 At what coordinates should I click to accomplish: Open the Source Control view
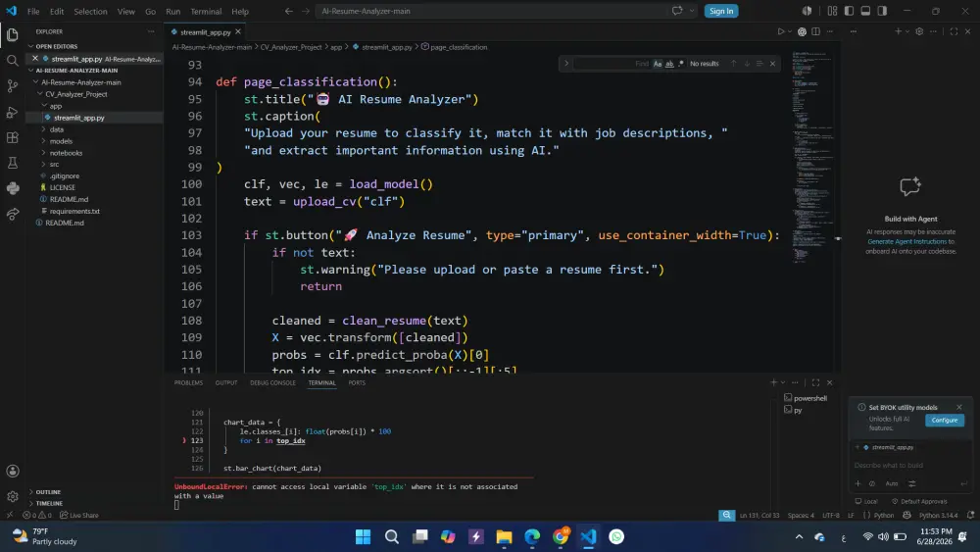click(13, 86)
